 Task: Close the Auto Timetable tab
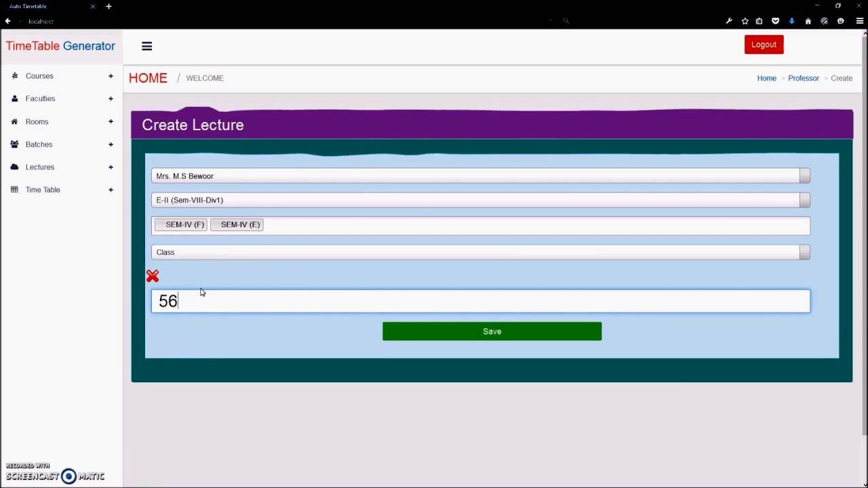[x=93, y=6]
